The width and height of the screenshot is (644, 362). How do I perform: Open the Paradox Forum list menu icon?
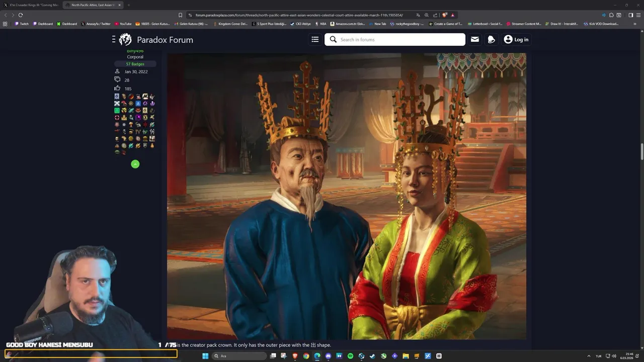pos(315,39)
